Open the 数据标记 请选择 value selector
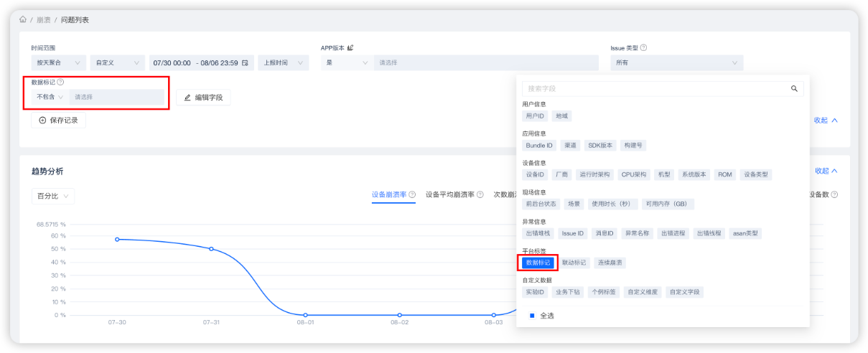The height and width of the screenshot is (353, 868). [x=116, y=97]
